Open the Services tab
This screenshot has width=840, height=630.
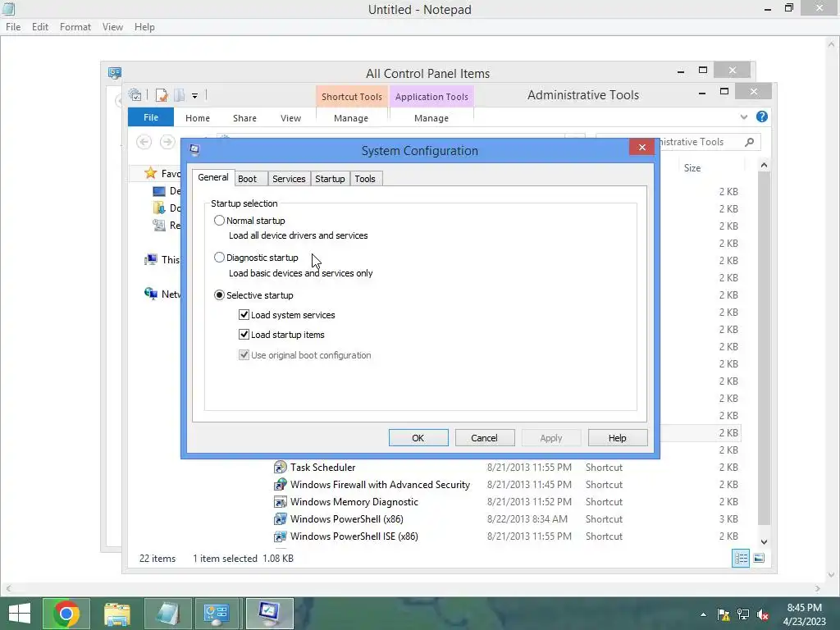click(x=289, y=179)
